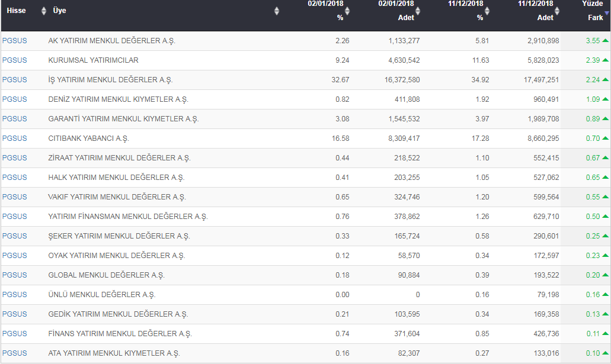The width and height of the screenshot is (611, 364).
Task: Select VAKIF YATIRIM MENKUL DEĞERLER A.Ş. name
Action: coord(117,197)
